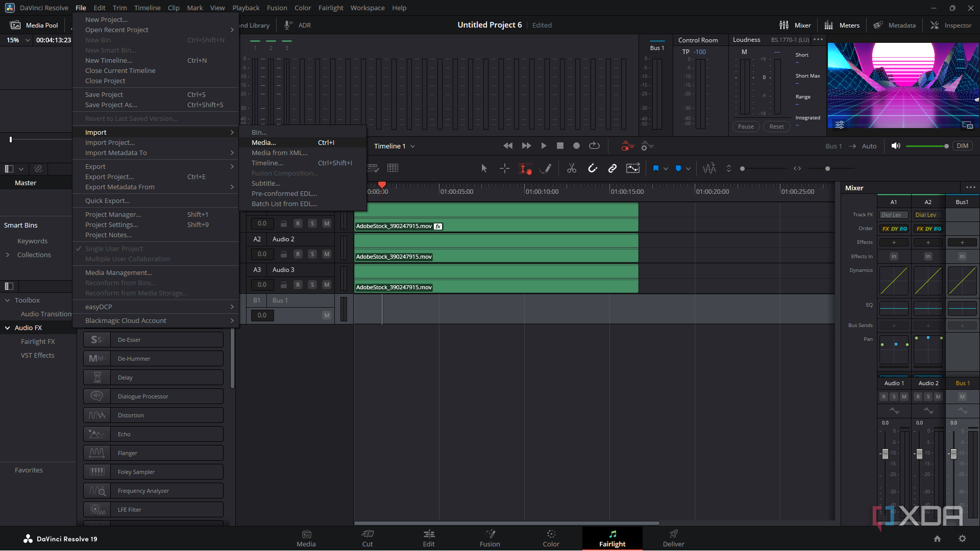Screen dimensions: 980x551
Task: Activate the edit selection mode tool
Action: pyautogui.click(x=525, y=168)
